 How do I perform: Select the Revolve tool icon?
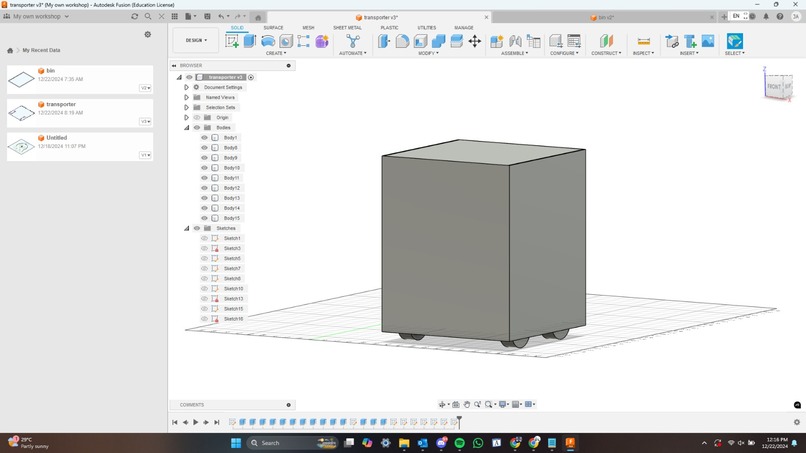click(268, 41)
